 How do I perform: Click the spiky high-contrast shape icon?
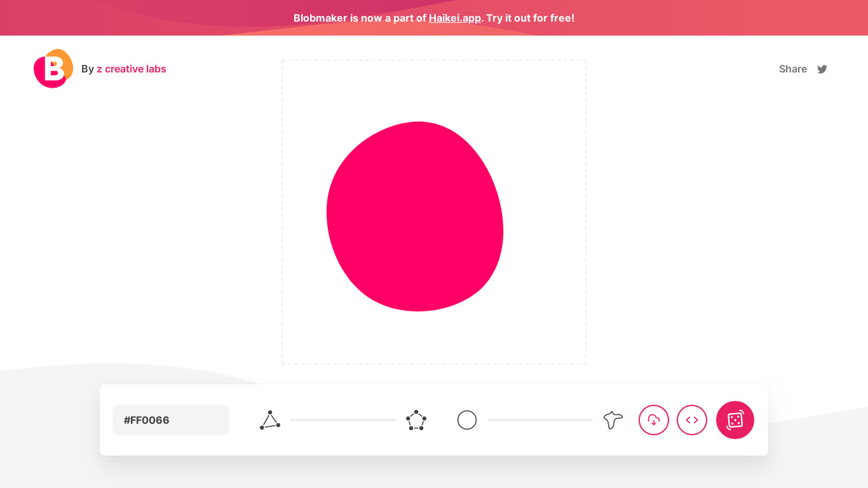tap(613, 420)
